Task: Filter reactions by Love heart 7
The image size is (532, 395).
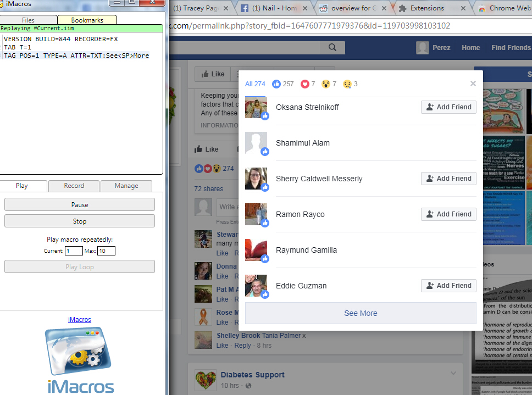Action: coord(308,84)
